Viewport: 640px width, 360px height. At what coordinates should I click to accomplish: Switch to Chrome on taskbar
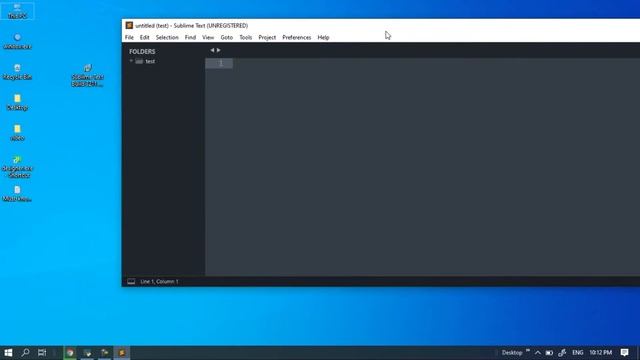70,353
